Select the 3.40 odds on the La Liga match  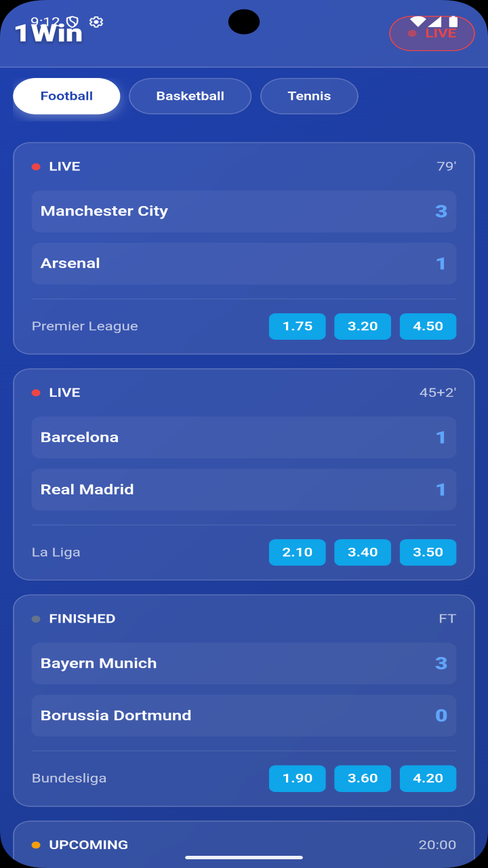363,552
